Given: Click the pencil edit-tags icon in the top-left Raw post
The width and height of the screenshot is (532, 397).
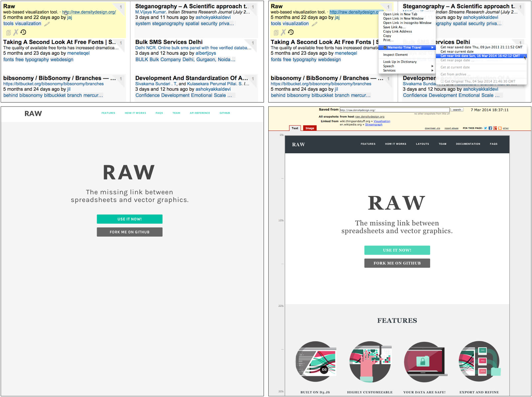Looking at the screenshot, I should [47, 24].
